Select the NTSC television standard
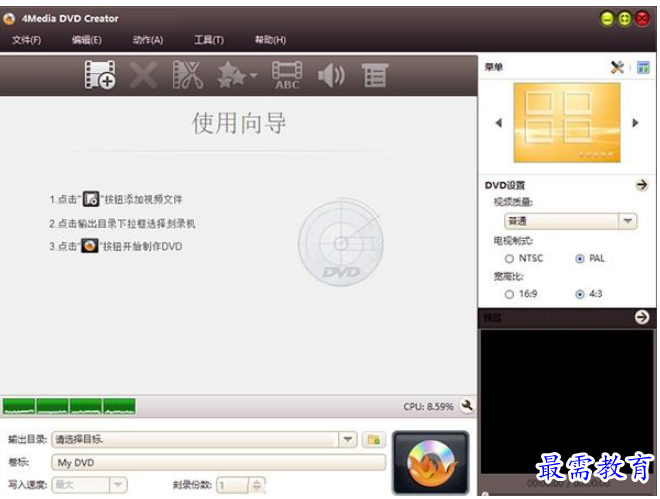The width and height of the screenshot is (660, 499). coord(509,258)
